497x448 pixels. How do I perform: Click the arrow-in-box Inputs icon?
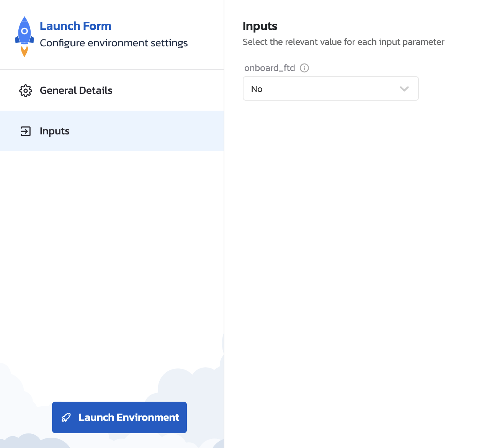26,131
